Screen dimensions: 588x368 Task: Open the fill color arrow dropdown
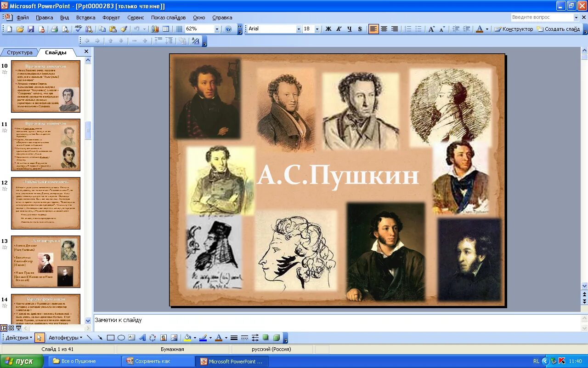(x=195, y=338)
